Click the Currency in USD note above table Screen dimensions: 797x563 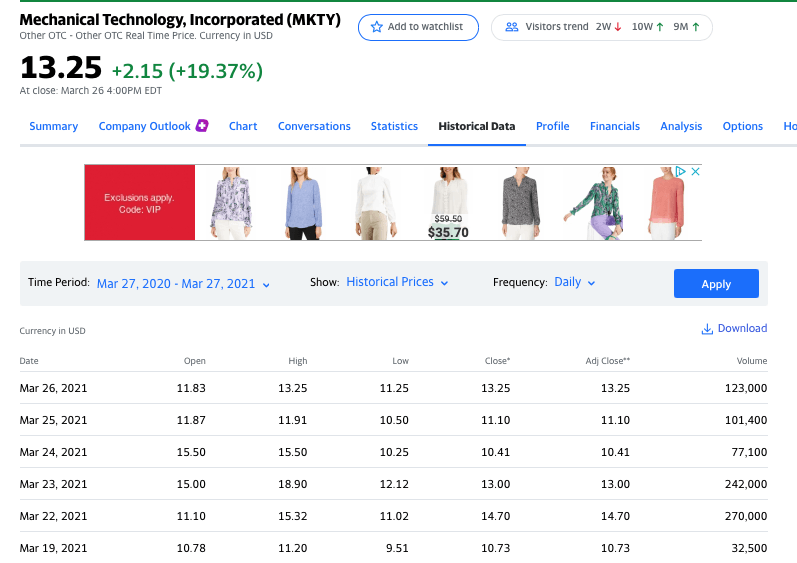(x=52, y=331)
